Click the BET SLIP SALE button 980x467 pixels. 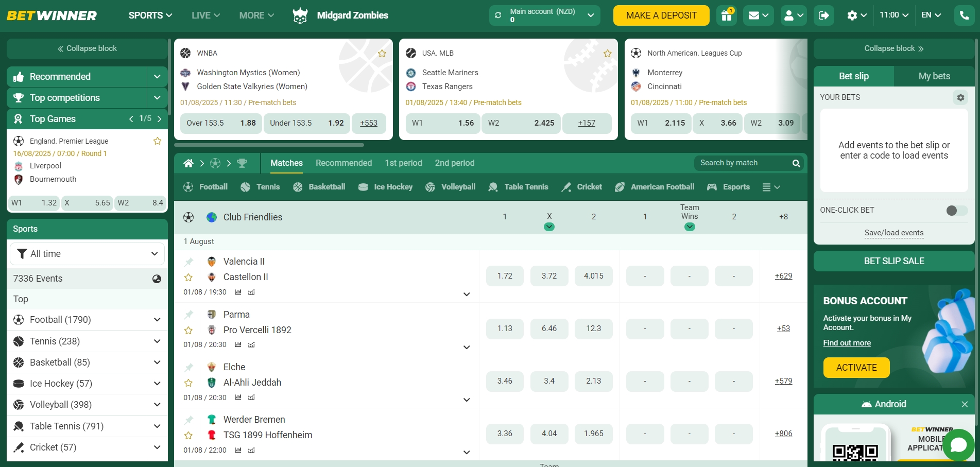[894, 261]
